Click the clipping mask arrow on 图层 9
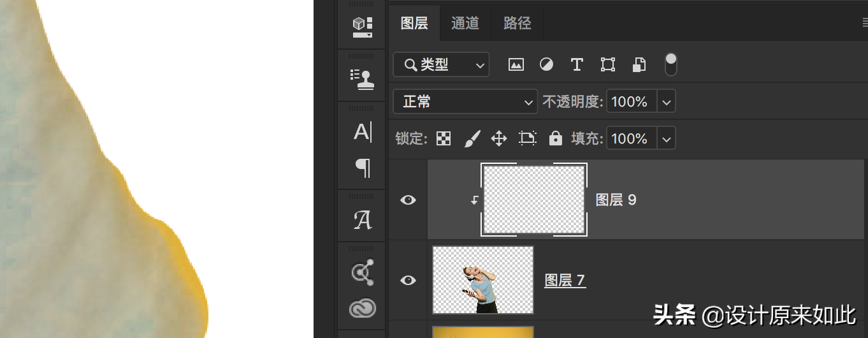 [x=475, y=200]
